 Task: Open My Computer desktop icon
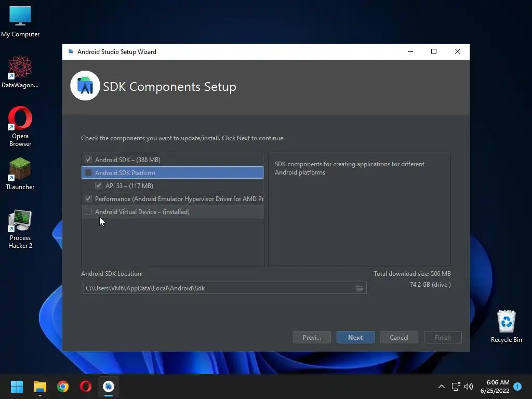tap(20, 22)
